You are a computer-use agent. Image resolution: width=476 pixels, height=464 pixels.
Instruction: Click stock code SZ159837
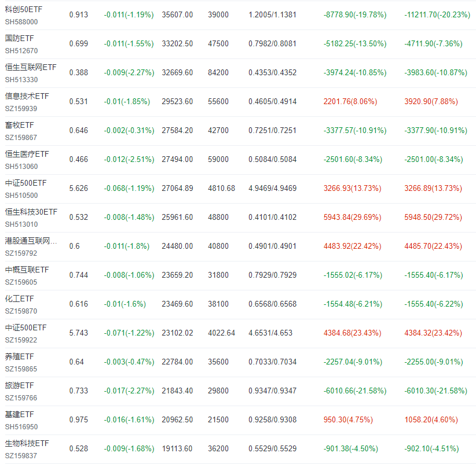[x=21, y=456]
